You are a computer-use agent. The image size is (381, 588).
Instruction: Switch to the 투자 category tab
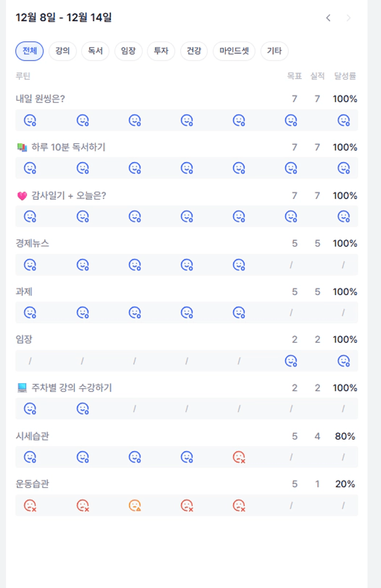click(161, 51)
